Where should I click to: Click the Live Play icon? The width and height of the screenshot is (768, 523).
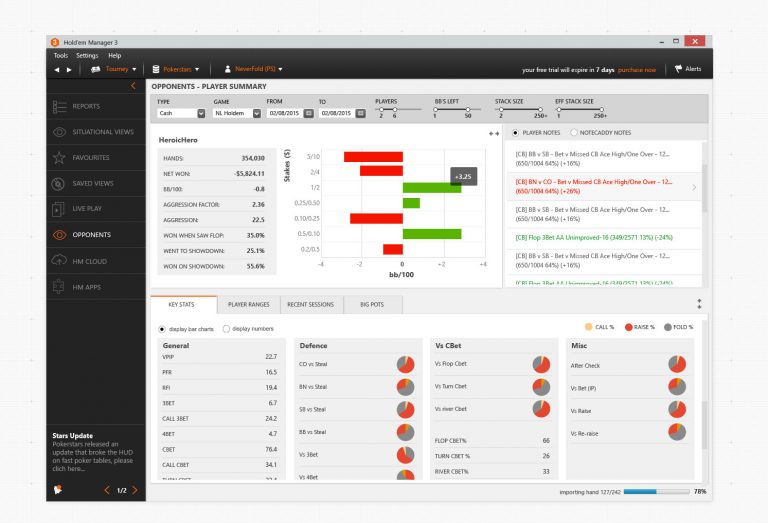[x=60, y=209]
